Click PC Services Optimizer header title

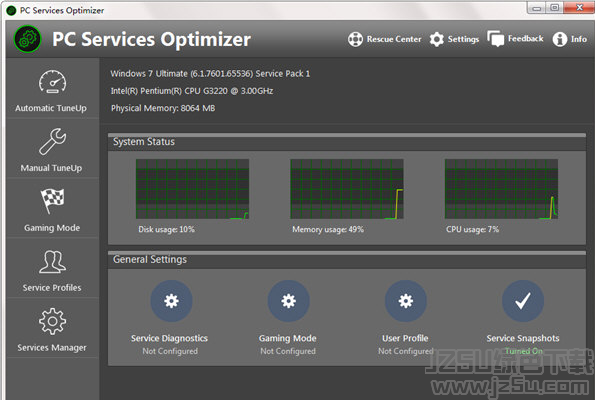click(151, 39)
